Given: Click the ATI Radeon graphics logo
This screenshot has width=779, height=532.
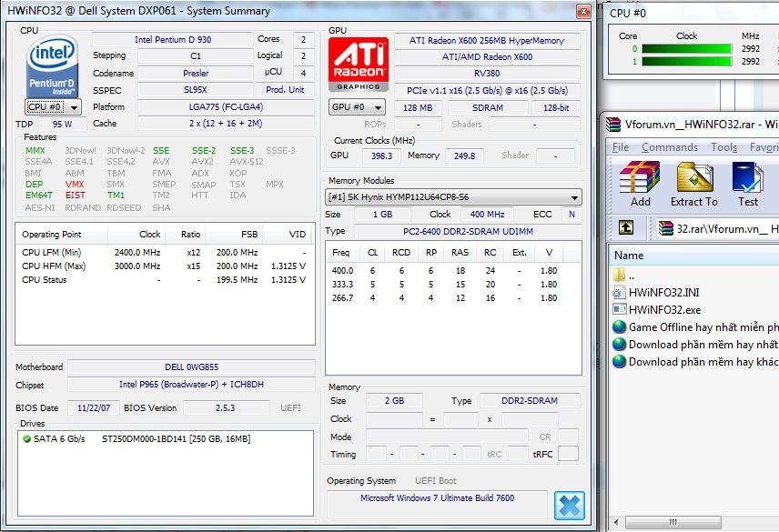Looking at the screenshot, I should coord(359,64).
